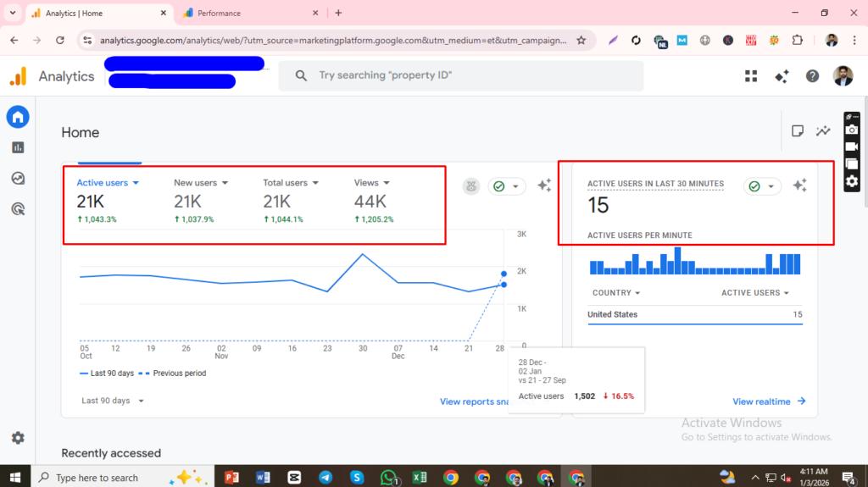Open the Last 90 days date range dropdown
This screenshot has width=868, height=487.
click(x=113, y=401)
